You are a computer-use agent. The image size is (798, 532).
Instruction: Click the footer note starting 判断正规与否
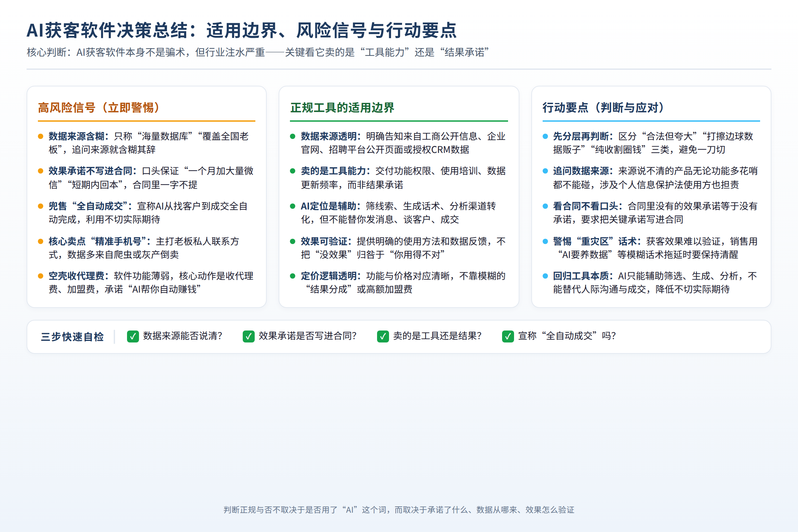pyautogui.click(x=399, y=510)
